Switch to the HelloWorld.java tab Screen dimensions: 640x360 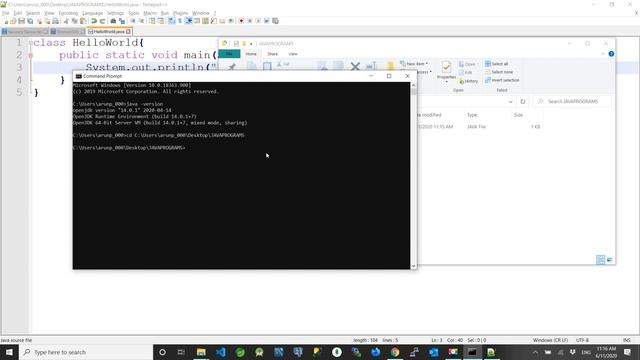(x=108, y=31)
